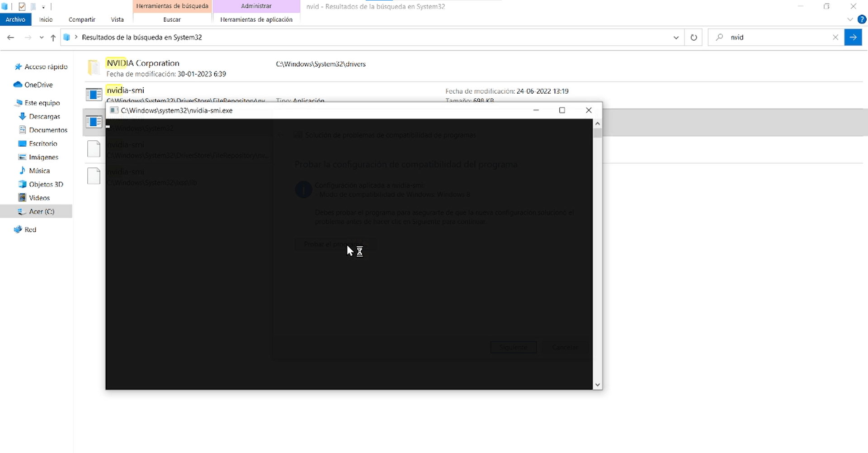Click the console window scroll up arrow
This screenshot has width=868, height=453.
598,124
